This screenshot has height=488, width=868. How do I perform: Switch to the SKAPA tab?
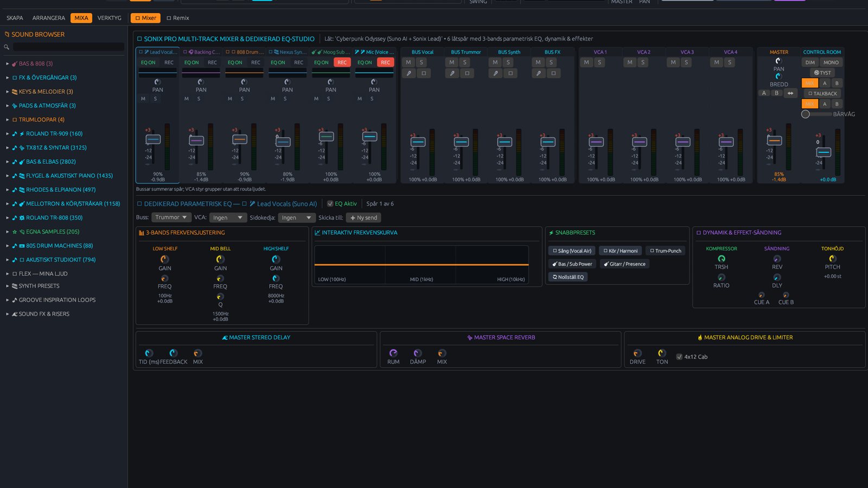click(15, 18)
